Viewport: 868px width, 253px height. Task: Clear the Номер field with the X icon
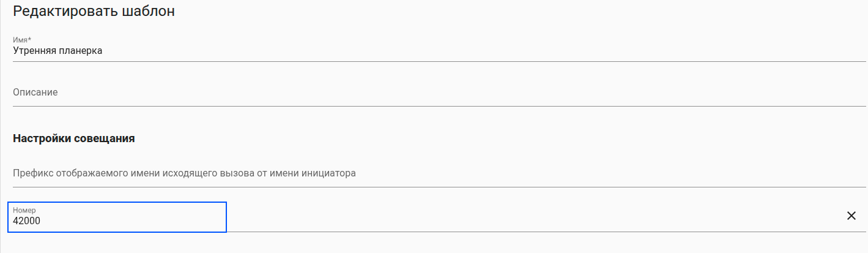point(851,216)
